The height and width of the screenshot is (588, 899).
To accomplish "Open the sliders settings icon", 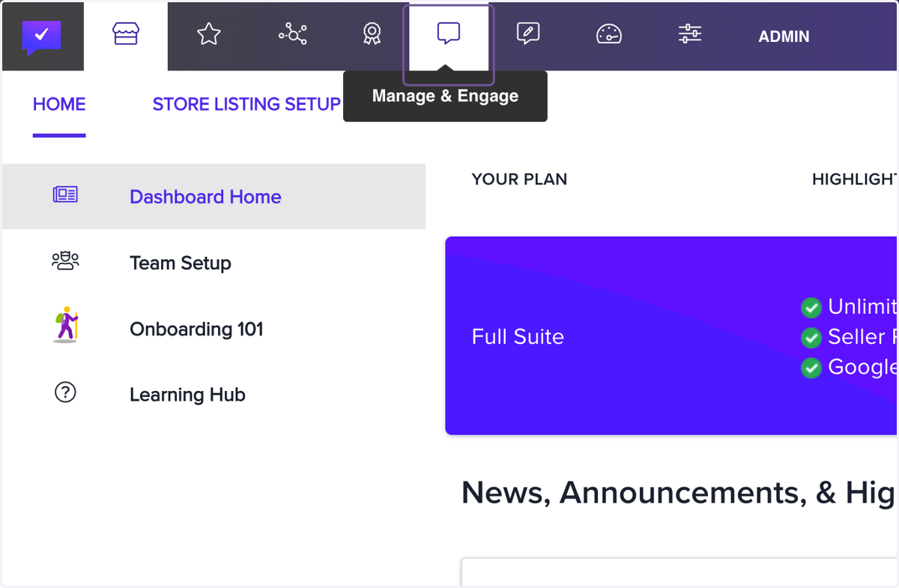I will tap(689, 34).
